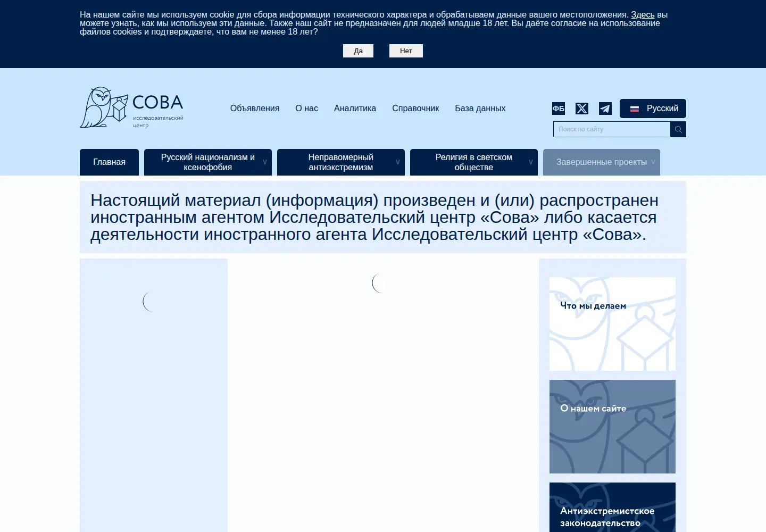Open the Объявления menu item
This screenshot has width=766, height=532.
pyautogui.click(x=255, y=109)
